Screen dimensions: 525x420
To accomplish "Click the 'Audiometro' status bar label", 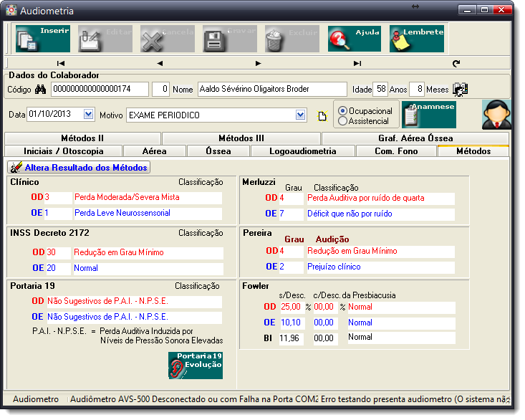I will pyautogui.click(x=36, y=399).
